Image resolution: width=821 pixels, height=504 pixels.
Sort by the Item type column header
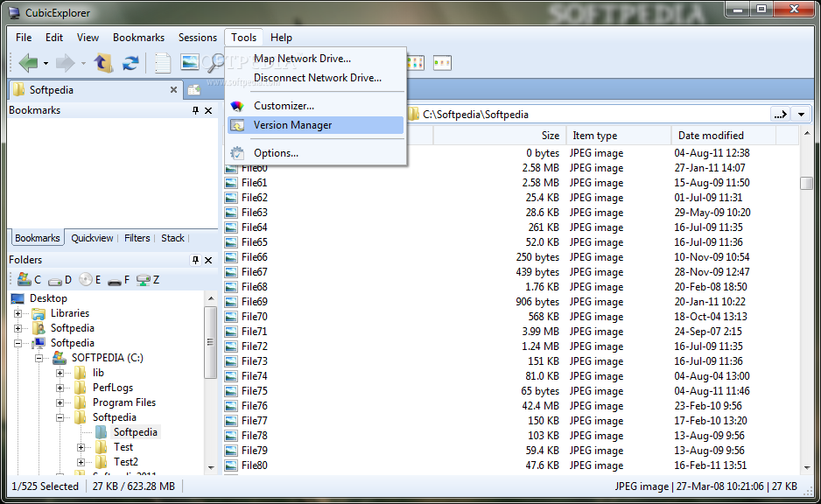(x=618, y=136)
